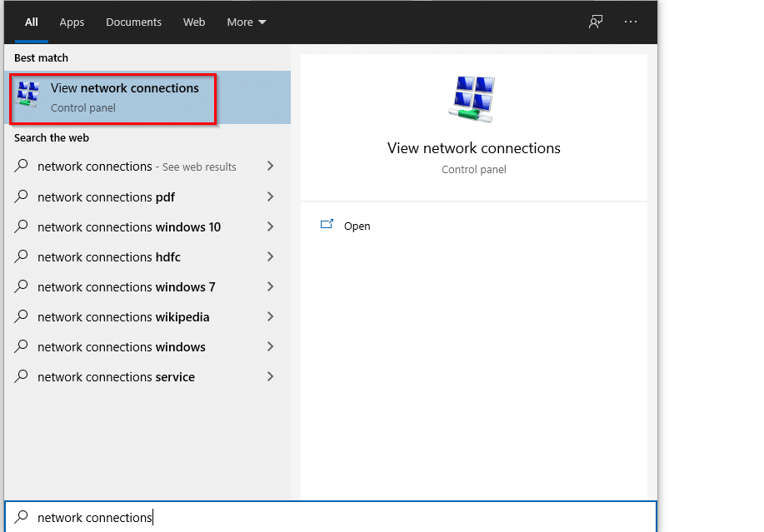The image size is (764, 532).
Task: Click the large network connections icon in preview pane
Action: 472,99
